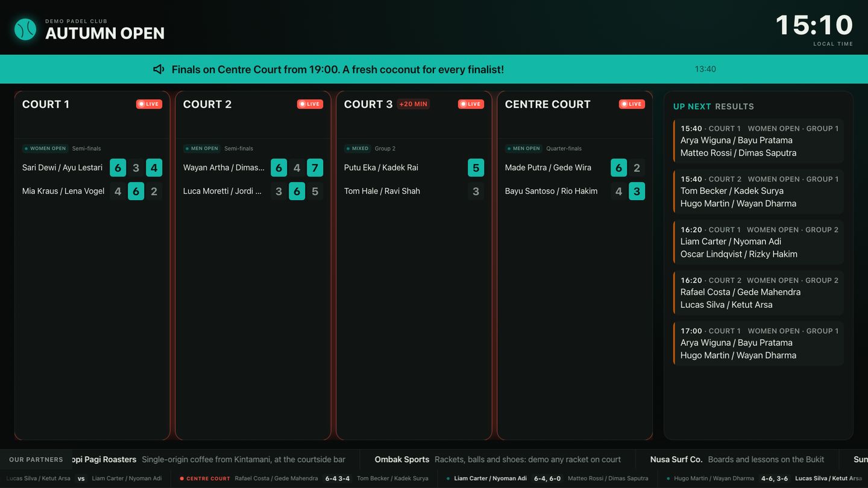Select team Mia Kraus / Lena Vogel
Viewport: 868px width, 488px height.
63,191
